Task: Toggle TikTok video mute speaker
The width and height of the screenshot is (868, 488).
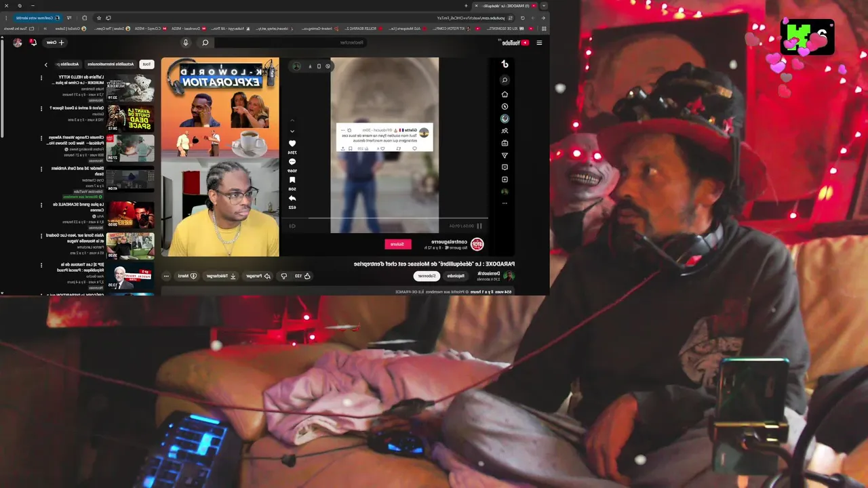Action: click(x=292, y=226)
